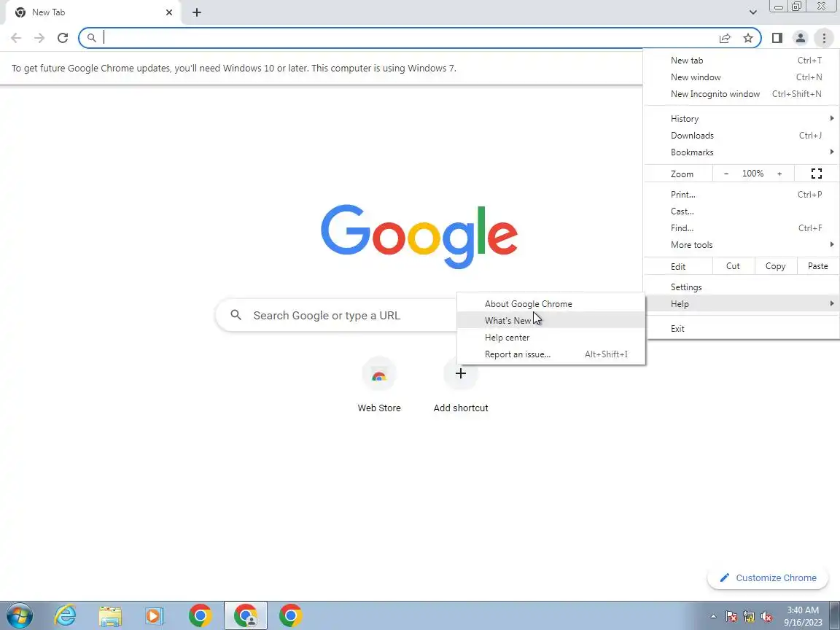Show hidden system tray icons

click(713, 617)
